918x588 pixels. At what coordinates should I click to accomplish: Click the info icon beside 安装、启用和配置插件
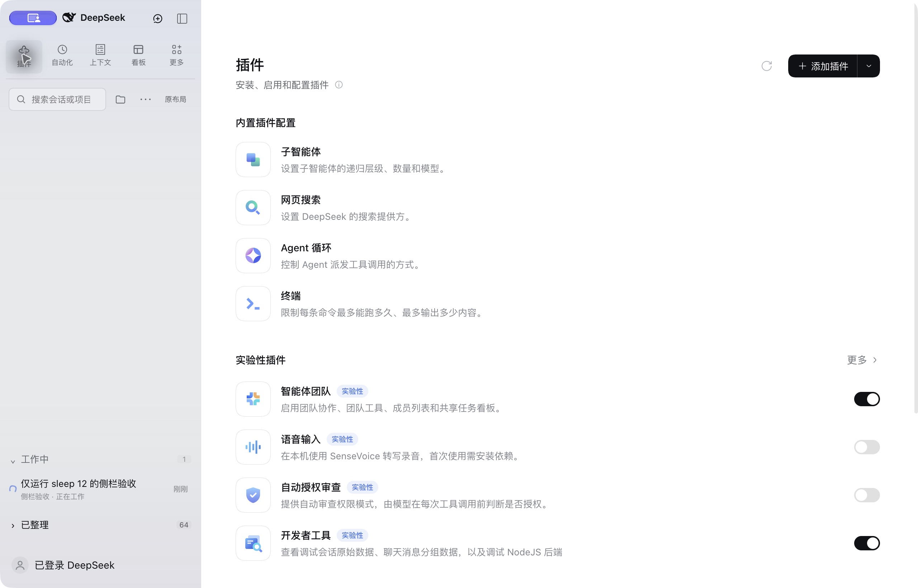tap(339, 85)
